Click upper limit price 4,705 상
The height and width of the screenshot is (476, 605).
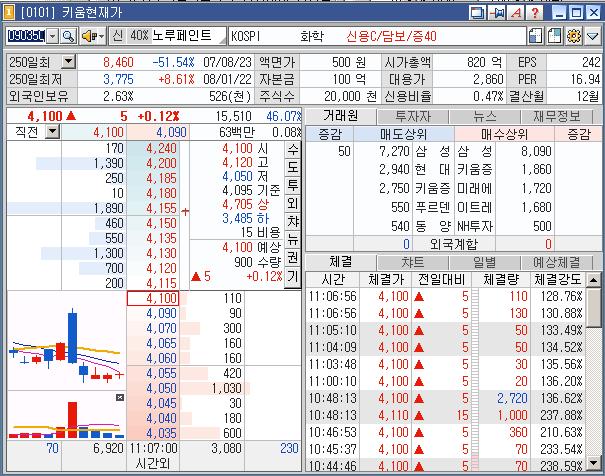(245, 204)
